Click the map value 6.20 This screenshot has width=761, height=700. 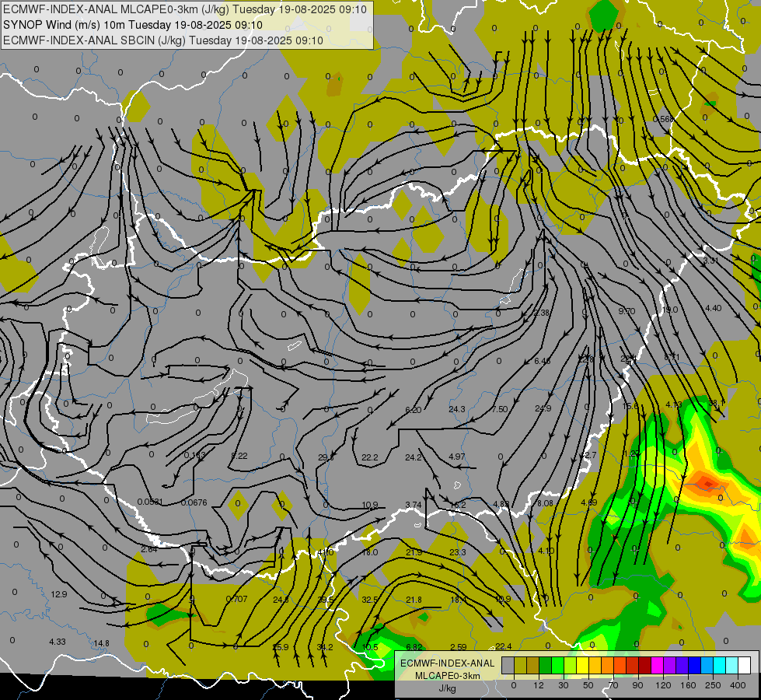(413, 410)
